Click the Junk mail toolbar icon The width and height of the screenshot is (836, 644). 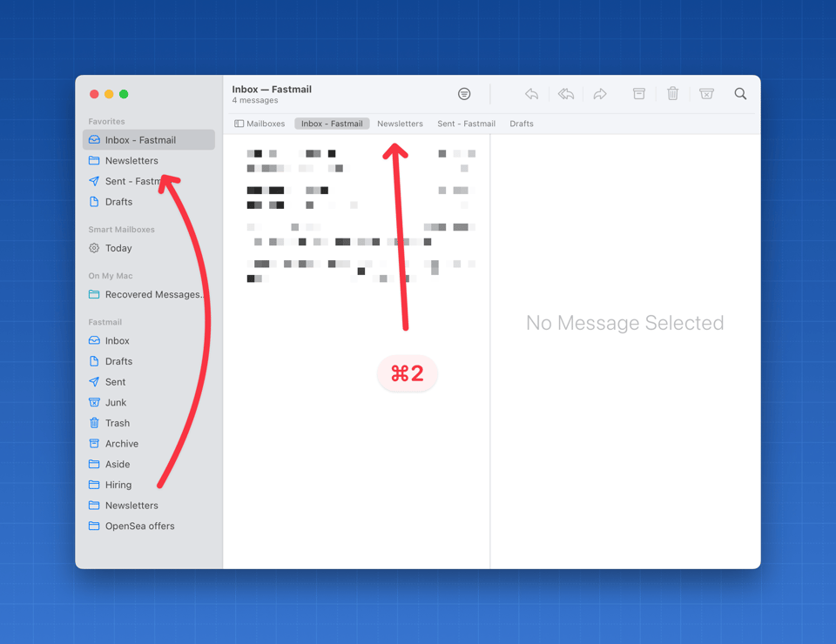tap(706, 94)
